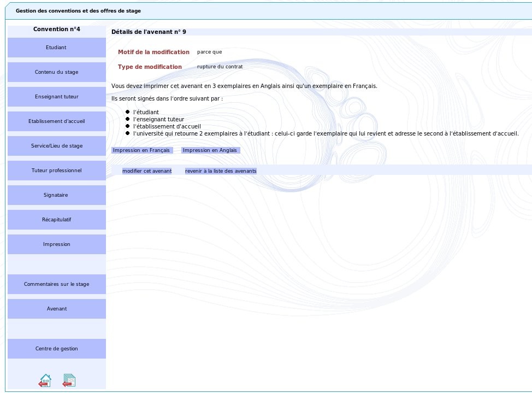Open the Etudiant section

[x=56, y=48]
